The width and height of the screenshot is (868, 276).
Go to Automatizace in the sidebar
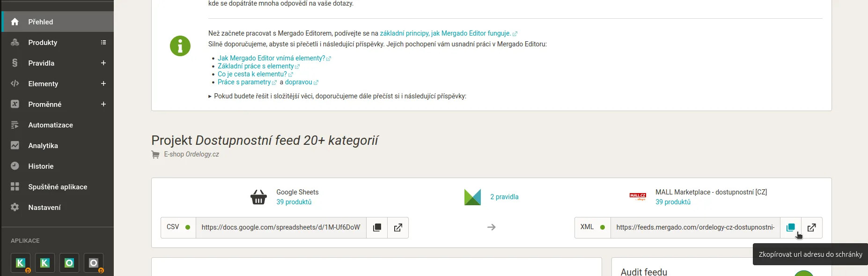click(x=51, y=125)
